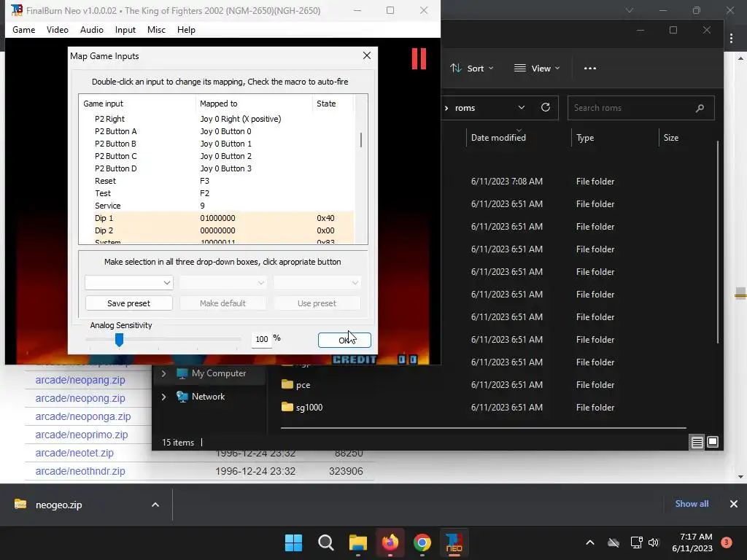The image size is (747, 560).
Task: Open the Video menu
Action: click(x=57, y=29)
